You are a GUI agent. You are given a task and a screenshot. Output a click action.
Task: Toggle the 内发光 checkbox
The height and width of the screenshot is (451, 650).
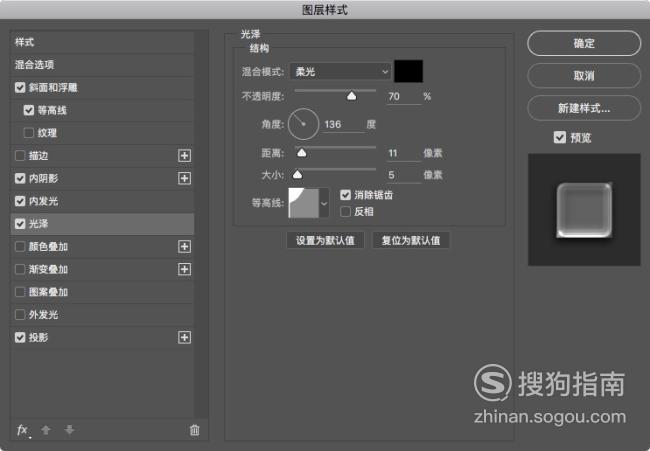[x=20, y=201]
